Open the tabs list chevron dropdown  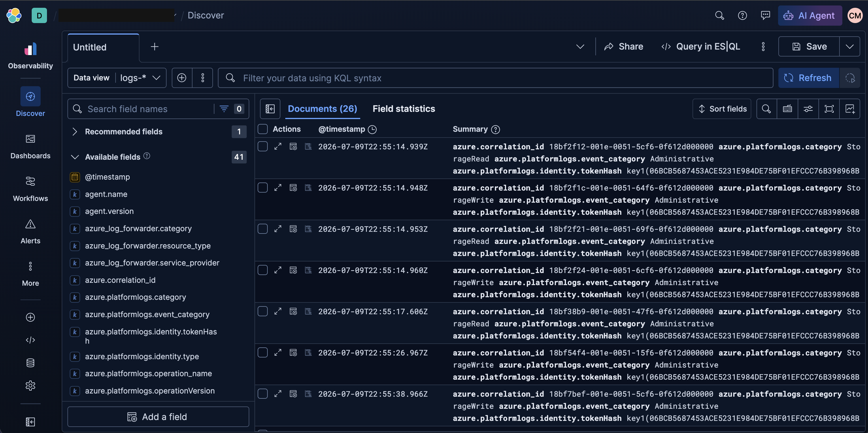coord(580,47)
